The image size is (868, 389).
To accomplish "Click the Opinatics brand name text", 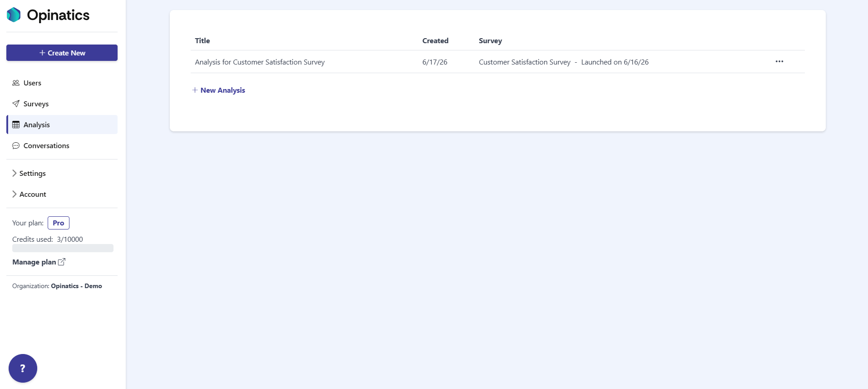I will [58, 15].
